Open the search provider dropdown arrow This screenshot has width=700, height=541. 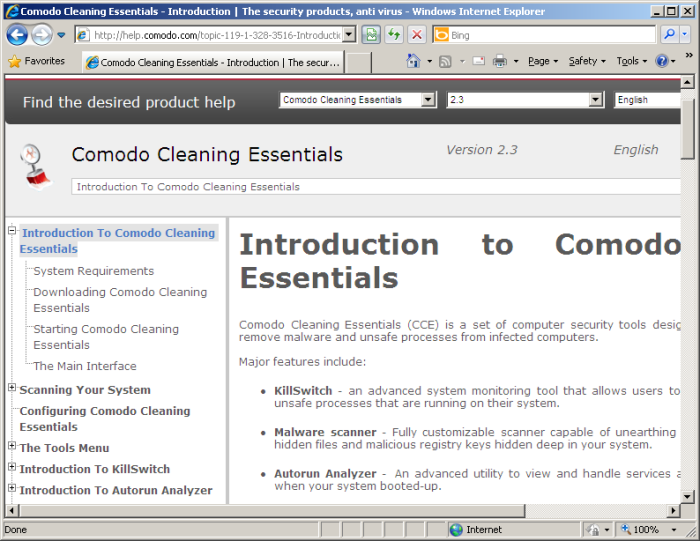(x=685, y=35)
